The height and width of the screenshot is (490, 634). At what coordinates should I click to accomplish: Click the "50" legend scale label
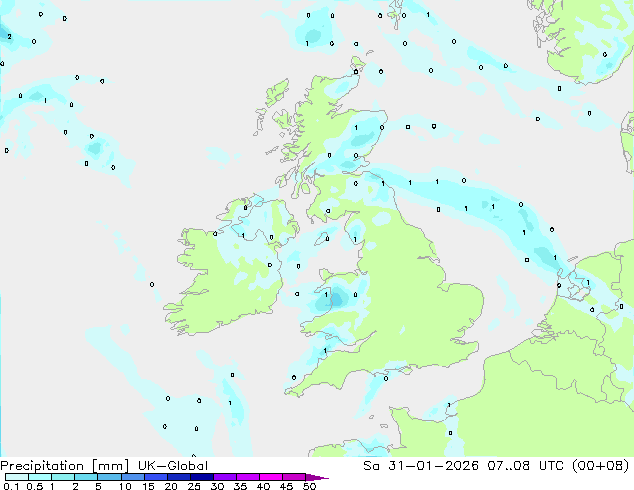pyautogui.click(x=309, y=486)
